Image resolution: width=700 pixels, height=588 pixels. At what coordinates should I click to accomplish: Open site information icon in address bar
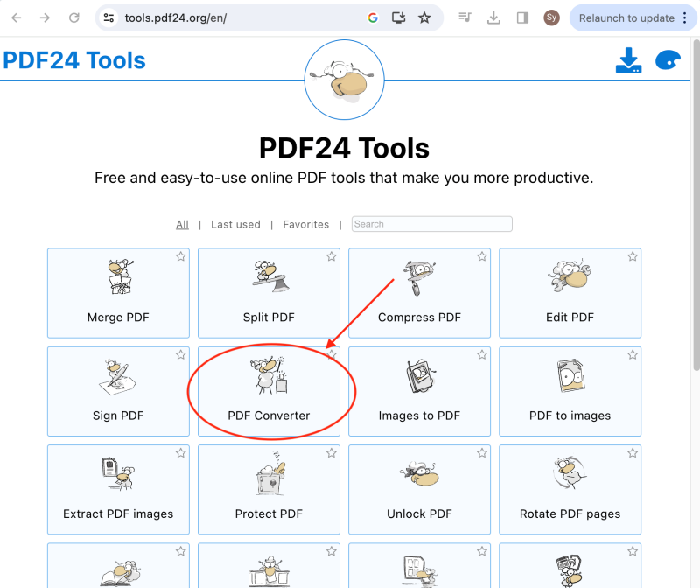(x=108, y=17)
